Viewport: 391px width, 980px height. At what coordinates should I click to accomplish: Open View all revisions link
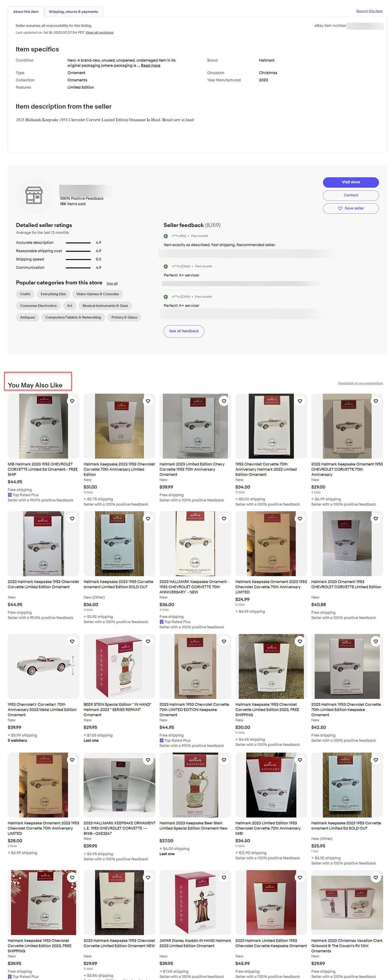coord(99,33)
